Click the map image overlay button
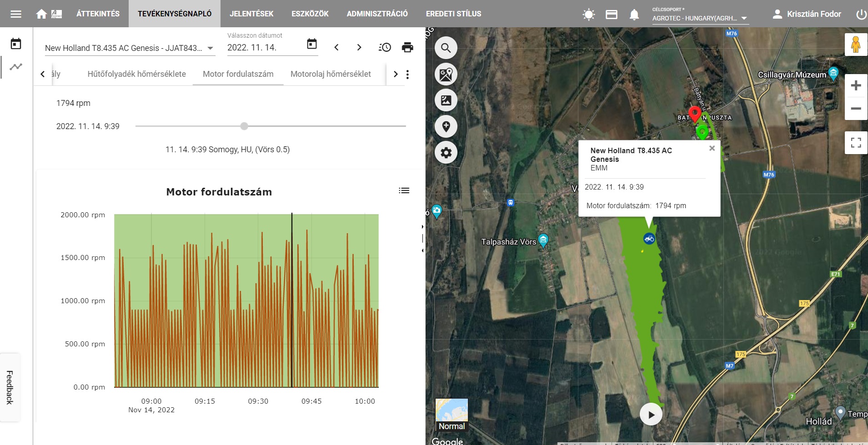The height and width of the screenshot is (445, 868). (x=446, y=100)
